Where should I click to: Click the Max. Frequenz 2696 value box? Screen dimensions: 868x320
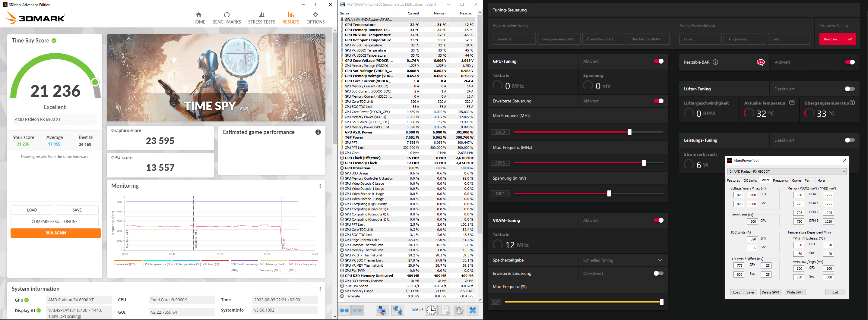tap(500, 163)
